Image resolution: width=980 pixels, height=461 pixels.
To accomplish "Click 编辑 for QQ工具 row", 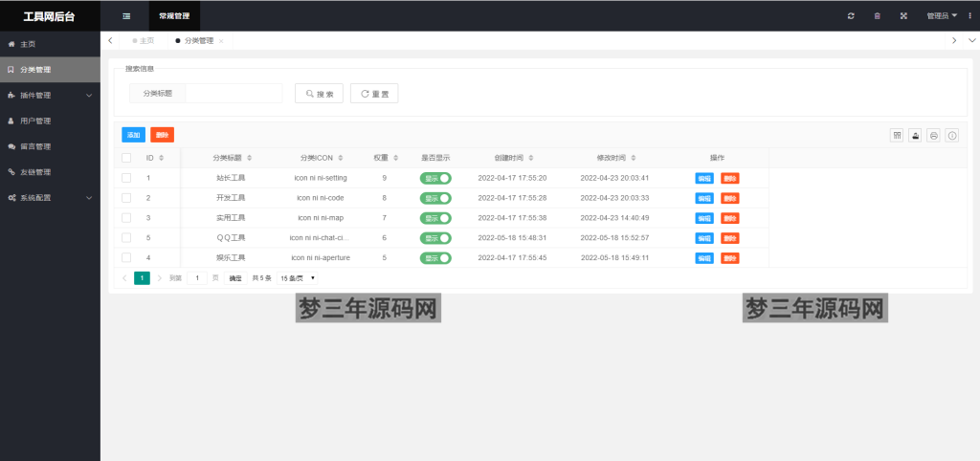I will tap(704, 238).
